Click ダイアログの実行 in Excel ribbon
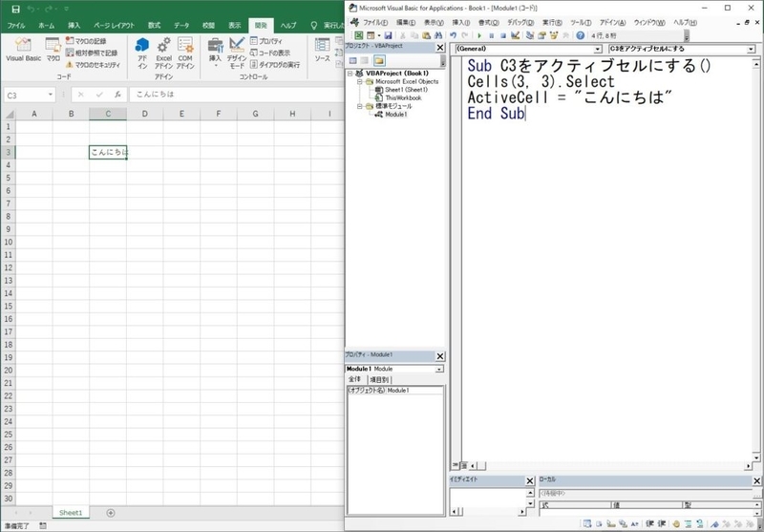The image size is (764, 532). click(x=275, y=64)
